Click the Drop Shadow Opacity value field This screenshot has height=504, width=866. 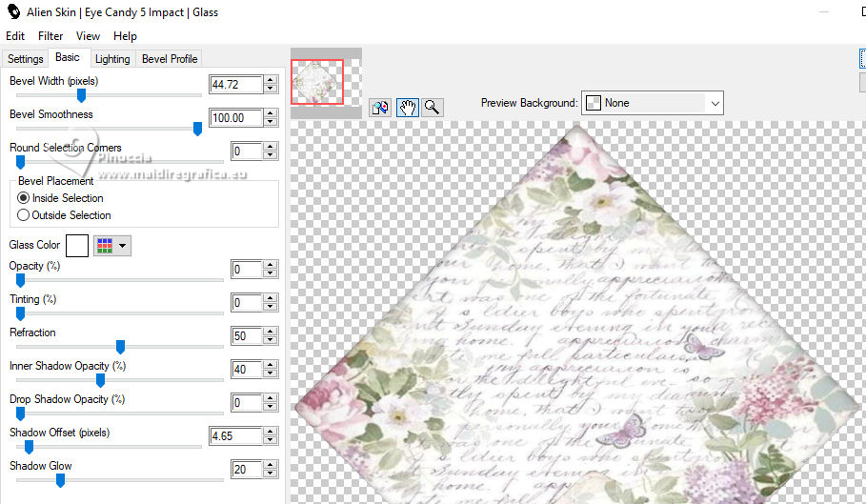(x=247, y=402)
